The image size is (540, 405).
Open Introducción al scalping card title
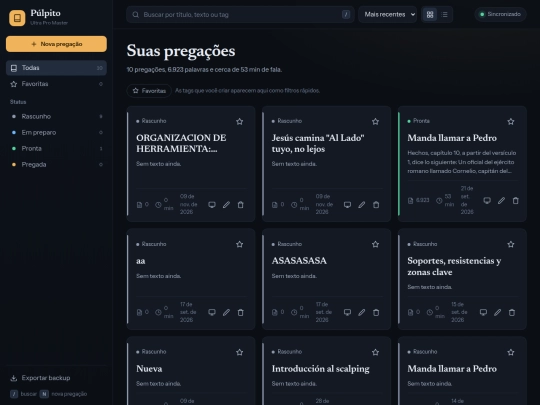[321, 369]
